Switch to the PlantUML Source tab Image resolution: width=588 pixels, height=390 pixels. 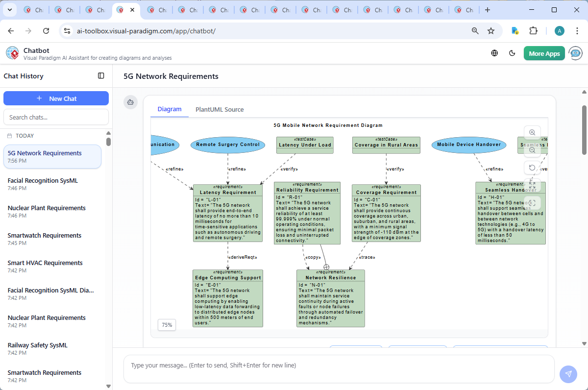click(x=219, y=109)
